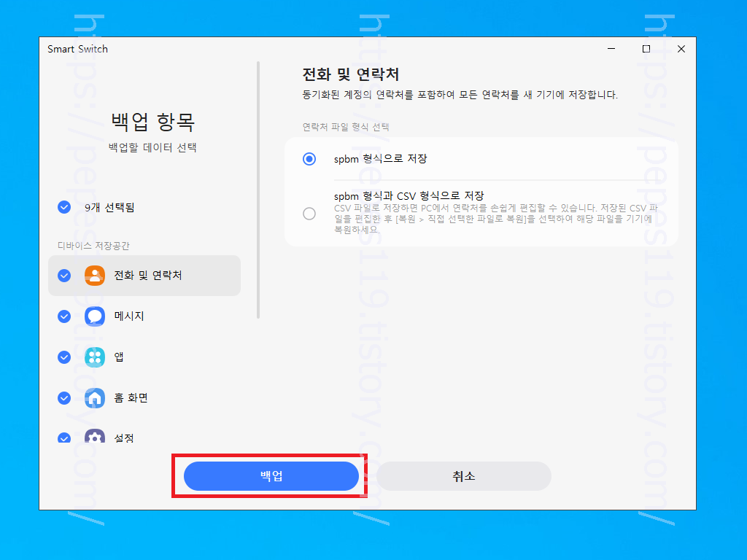
Task: Click the spbm 형식으로 저장 label
Action: (380, 158)
